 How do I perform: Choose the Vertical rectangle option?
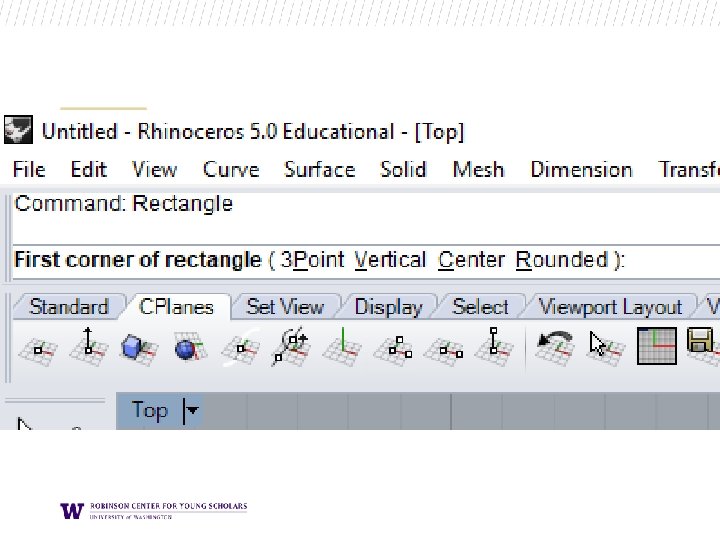[390, 260]
